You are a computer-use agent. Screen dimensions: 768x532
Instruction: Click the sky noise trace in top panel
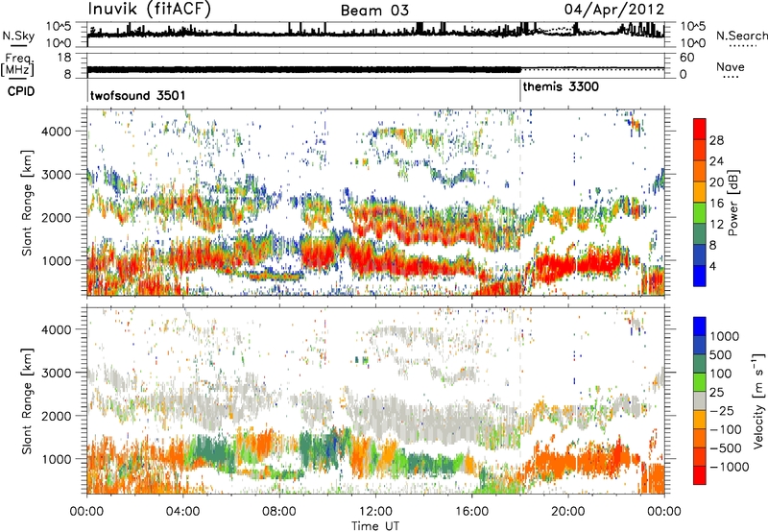click(375, 34)
